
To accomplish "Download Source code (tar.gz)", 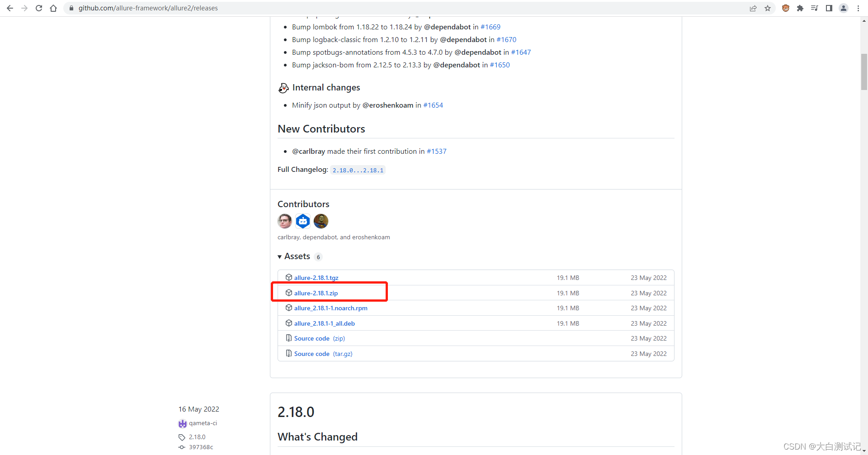I will pyautogui.click(x=323, y=354).
